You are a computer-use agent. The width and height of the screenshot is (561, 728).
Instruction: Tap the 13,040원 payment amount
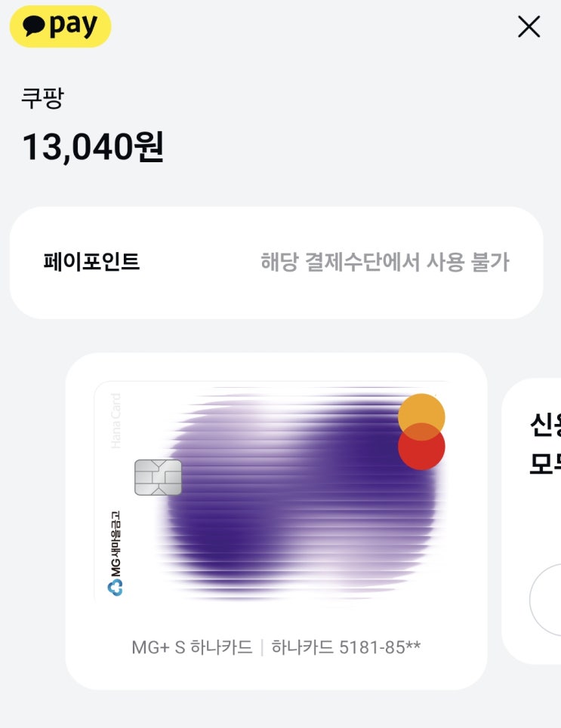(92, 147)
